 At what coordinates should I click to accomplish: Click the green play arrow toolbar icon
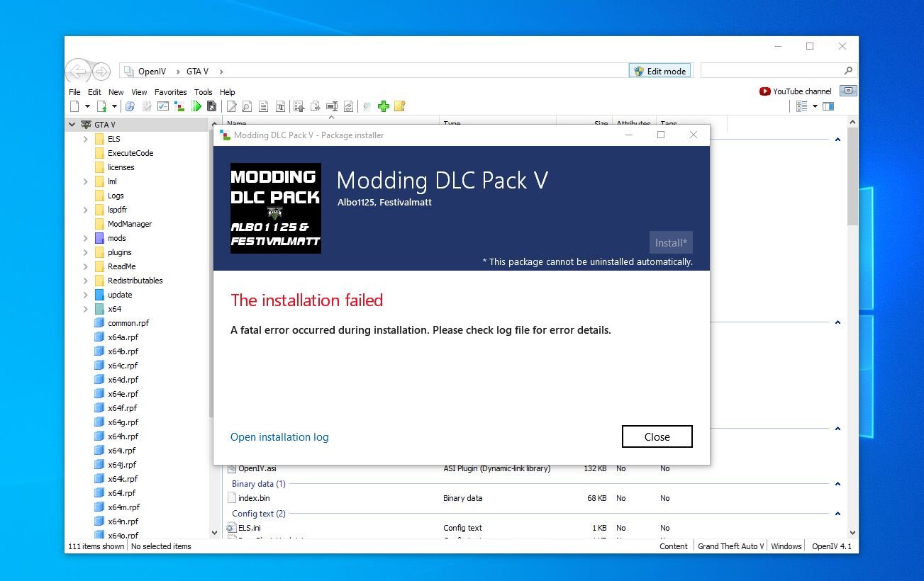pyautogui.click(x=196, y=106)
